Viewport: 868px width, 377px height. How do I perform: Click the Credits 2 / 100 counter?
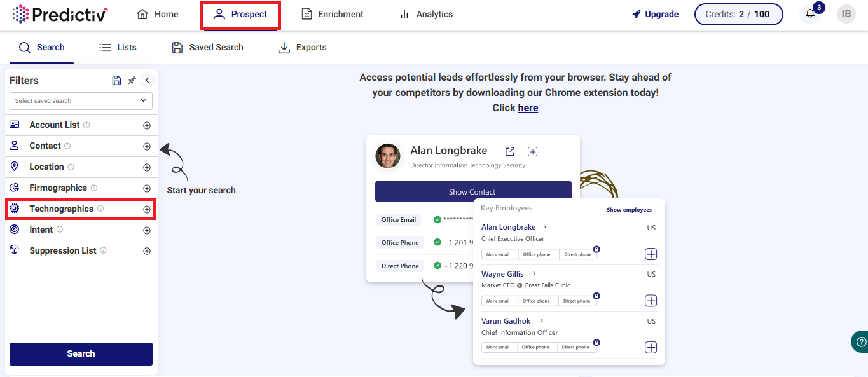(738, 14)
